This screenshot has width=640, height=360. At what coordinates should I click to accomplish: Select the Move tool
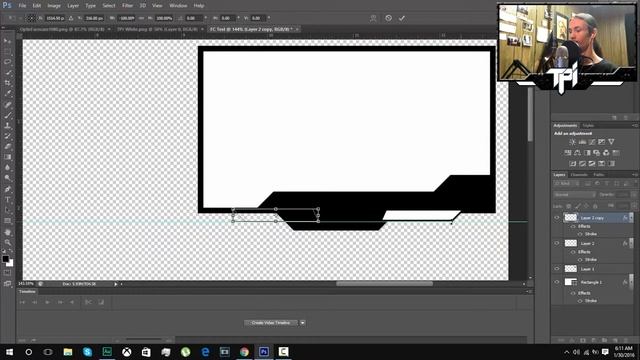coord(7,41)
